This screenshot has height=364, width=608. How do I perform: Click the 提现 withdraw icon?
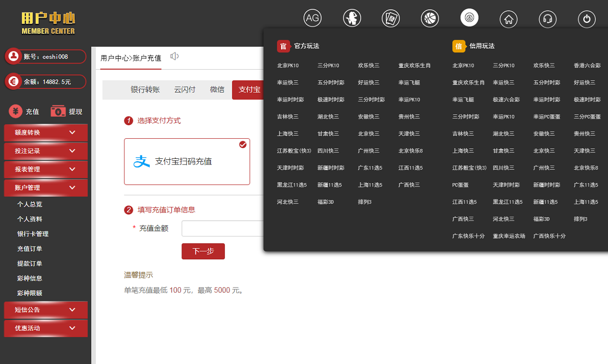66,112
